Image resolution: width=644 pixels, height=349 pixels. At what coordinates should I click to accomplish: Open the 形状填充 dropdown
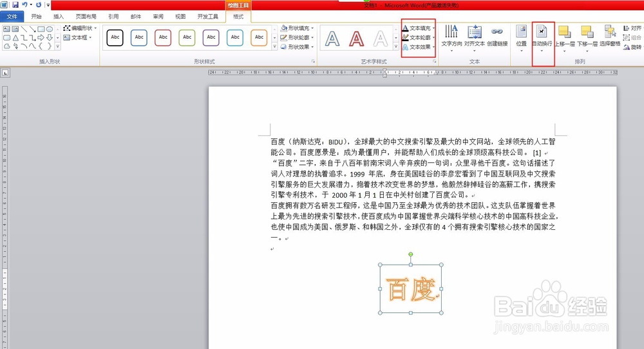tap(298, 28)
